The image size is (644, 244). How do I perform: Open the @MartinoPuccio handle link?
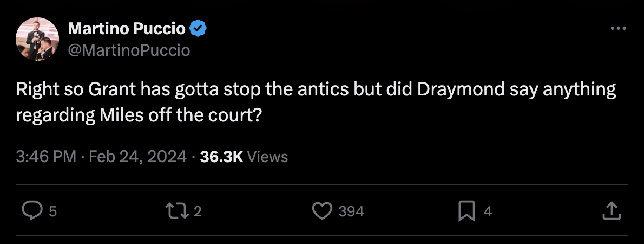click(x=129, y=50)
